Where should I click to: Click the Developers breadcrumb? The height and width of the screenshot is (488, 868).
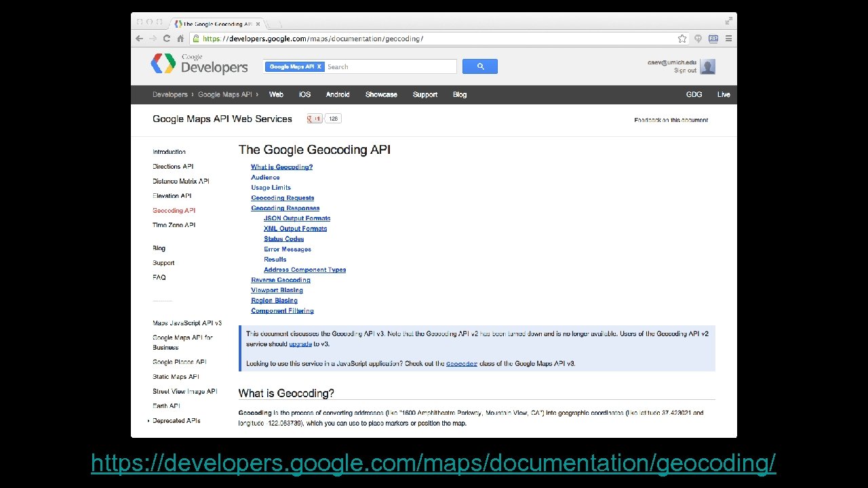170,95
